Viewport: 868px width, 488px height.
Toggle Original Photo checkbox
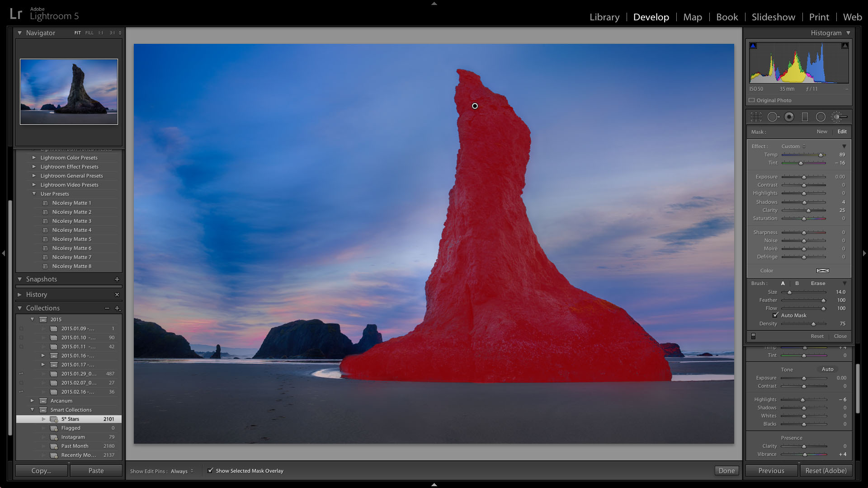pyautogui.click(x=752, y=100)
